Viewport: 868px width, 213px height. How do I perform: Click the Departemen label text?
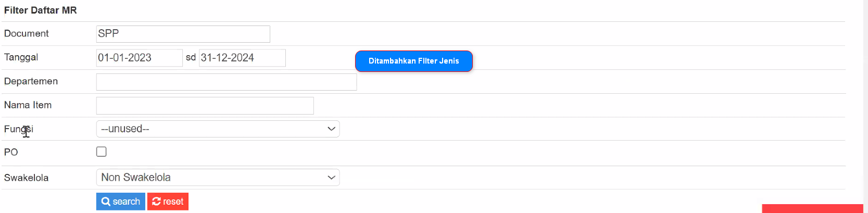click(x=31, y=81)
